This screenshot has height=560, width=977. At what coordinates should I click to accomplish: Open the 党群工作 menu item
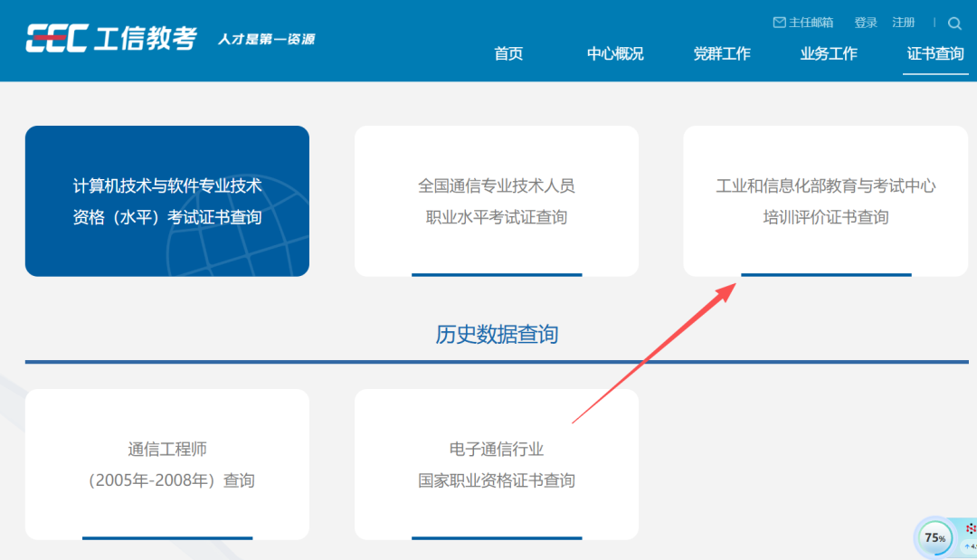pos(722,53)
